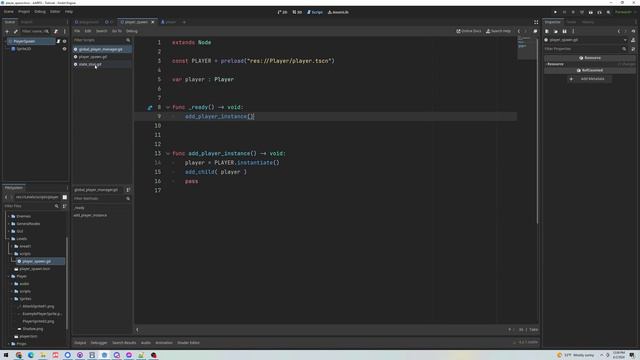Click the Movie Maker mode icon

click(608, 12)
